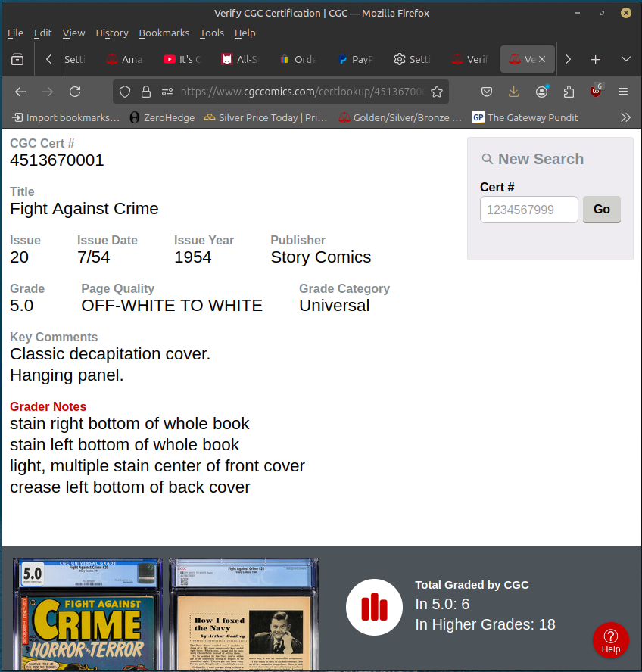Screen dimensions: 642x672
Task: Open the extensions puzzle-piece icon
Action: point(569,90)
